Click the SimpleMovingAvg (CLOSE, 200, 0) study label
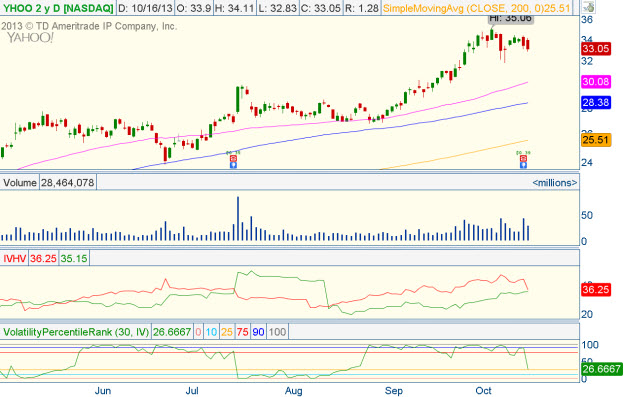The image size is (625, 397). pyautogui.click(x=476, y=8)
